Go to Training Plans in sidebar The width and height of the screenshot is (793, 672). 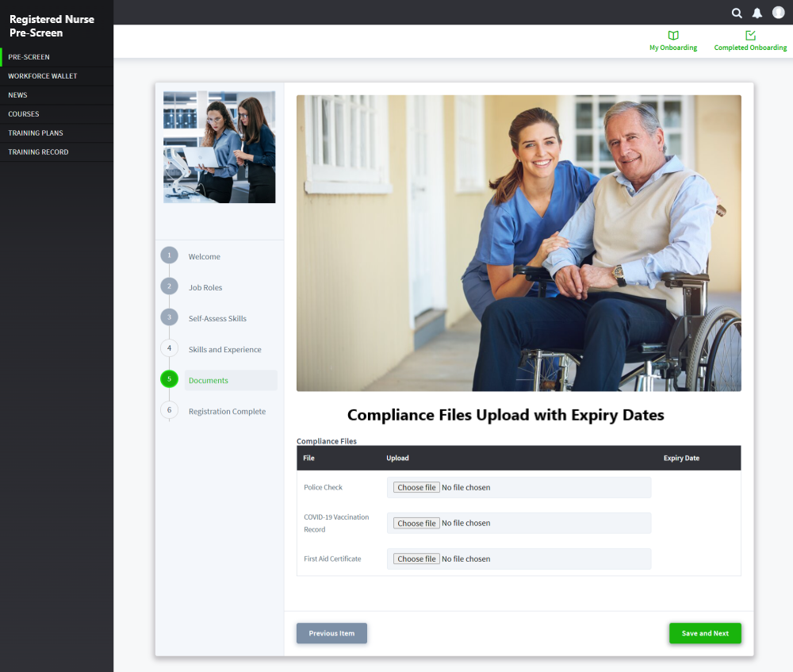click(x=36, y=133)
